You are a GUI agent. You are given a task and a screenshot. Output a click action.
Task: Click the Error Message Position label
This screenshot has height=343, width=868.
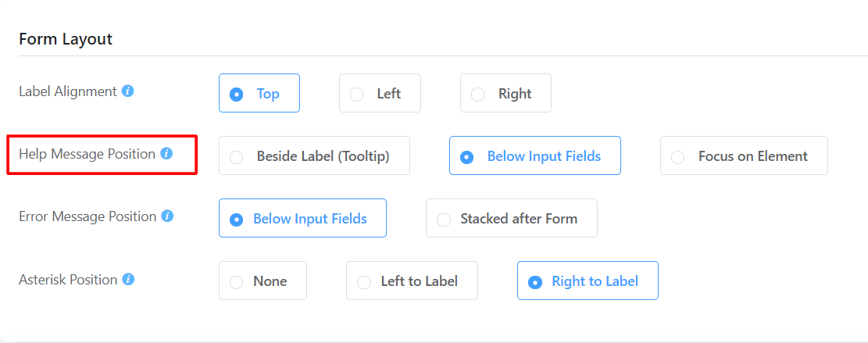88,216
